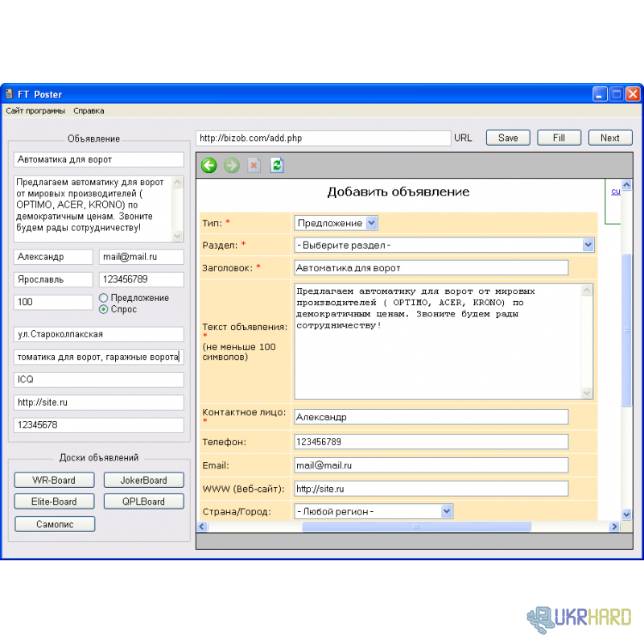Click the Save button

508,138
